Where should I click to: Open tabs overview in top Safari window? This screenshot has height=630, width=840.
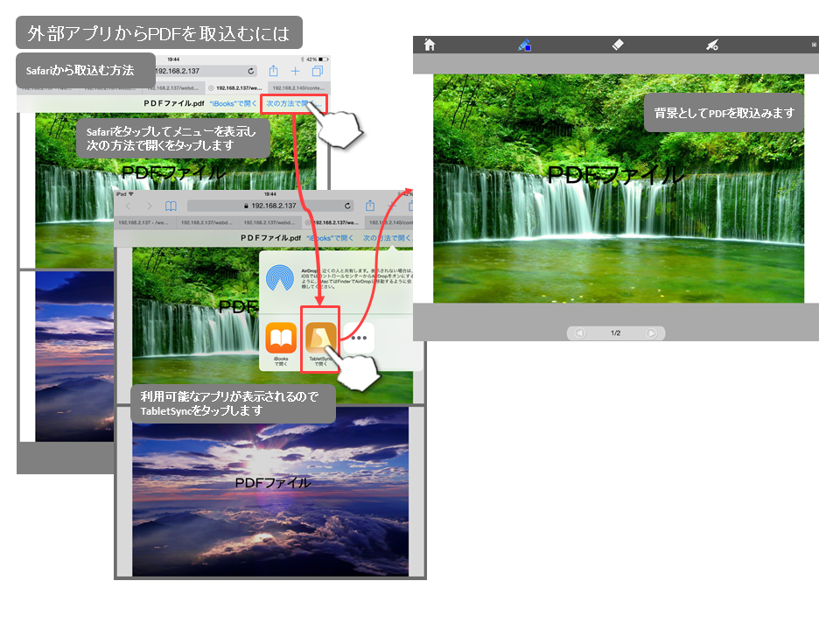(x=317, y=71)
